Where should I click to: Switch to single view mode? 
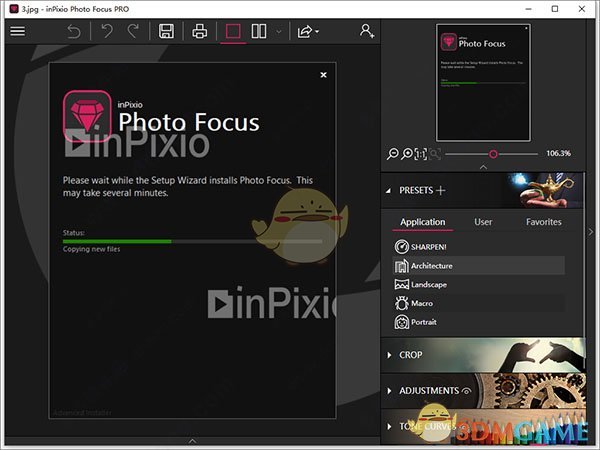(233, 31)
